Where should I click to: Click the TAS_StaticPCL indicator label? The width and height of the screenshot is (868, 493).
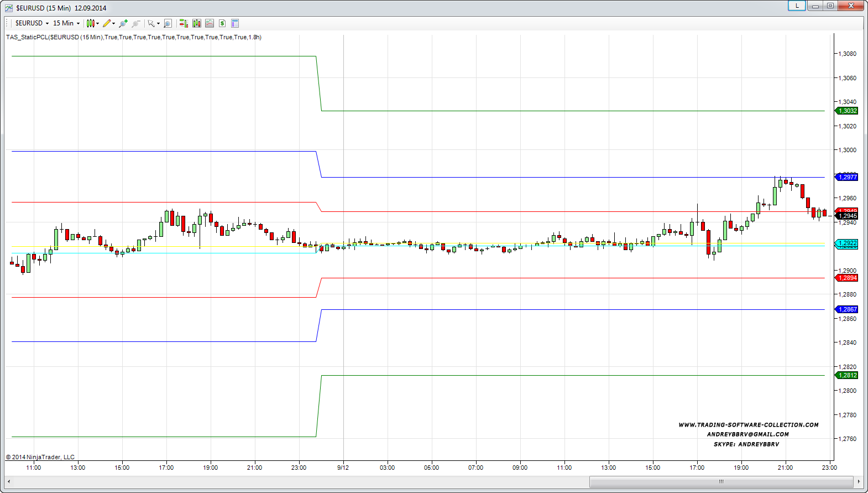(x=134, y=37)
